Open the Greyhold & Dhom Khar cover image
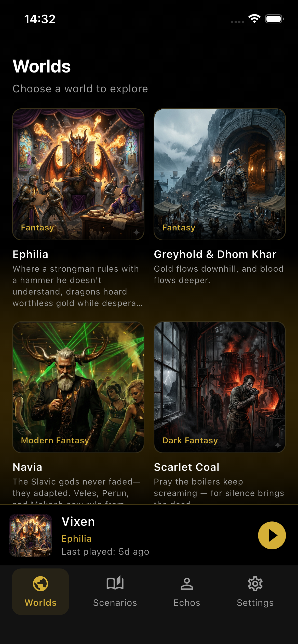The image size is (298, 644). (x=220, y=174)
